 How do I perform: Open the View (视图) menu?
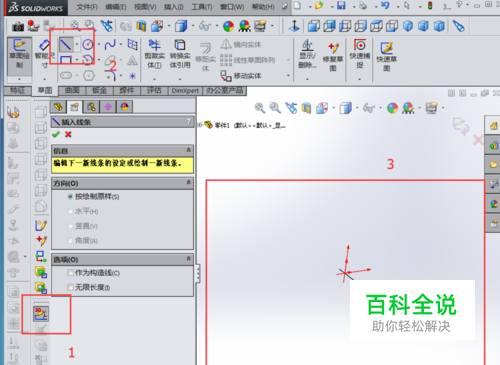pyautogui.click(x=145, y=7)
